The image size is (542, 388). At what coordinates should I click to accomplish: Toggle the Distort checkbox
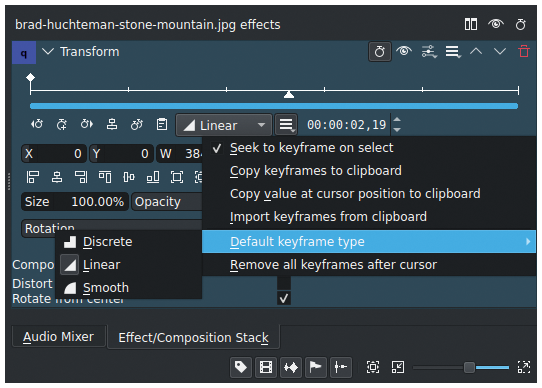284,283
